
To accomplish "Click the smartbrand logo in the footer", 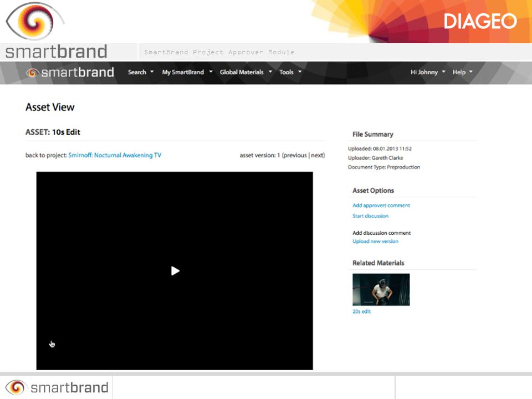I will [57, 387].
